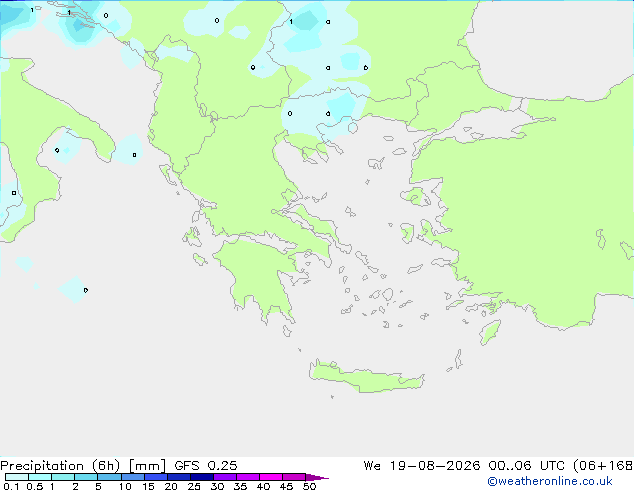The height and width of the screenshot is (490, 634).
Task: Click the 'GFS 0.25' model label
Action: point(206,466)
